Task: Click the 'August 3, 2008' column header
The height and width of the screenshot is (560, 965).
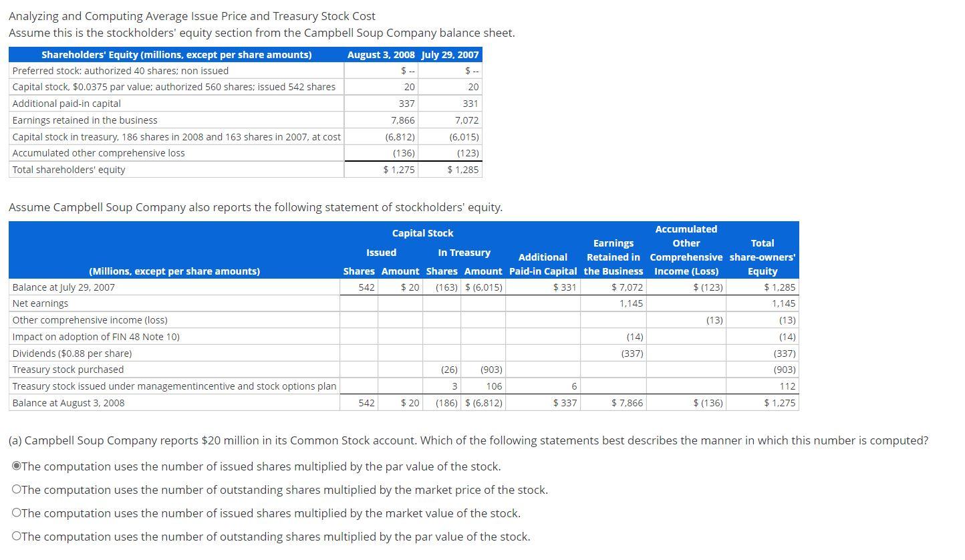Action: tap(381, 55)
